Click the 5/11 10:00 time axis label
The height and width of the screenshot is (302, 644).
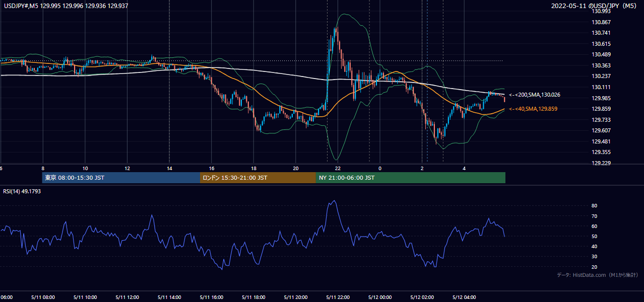[85, 297]
